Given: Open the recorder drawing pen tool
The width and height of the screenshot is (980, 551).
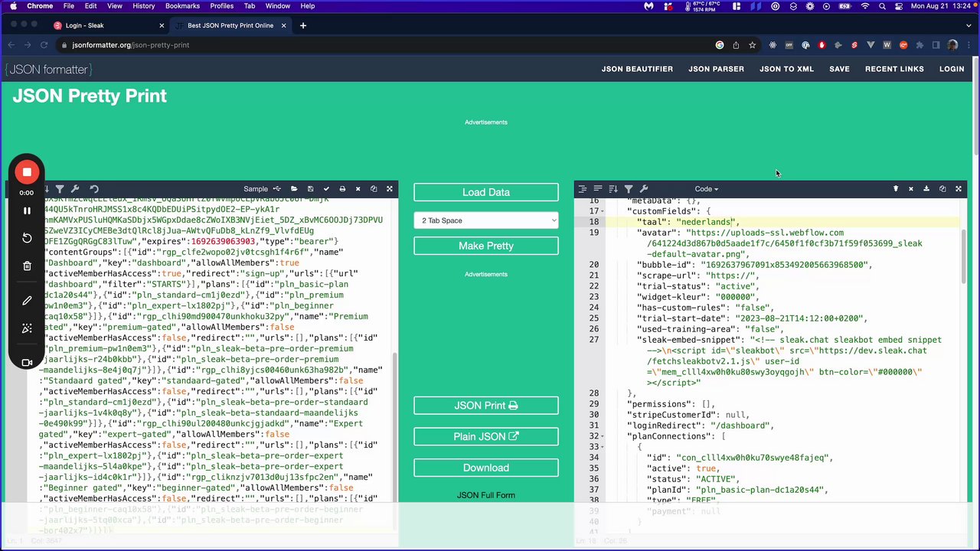Looking at the screenshot, I should point(27,300).
